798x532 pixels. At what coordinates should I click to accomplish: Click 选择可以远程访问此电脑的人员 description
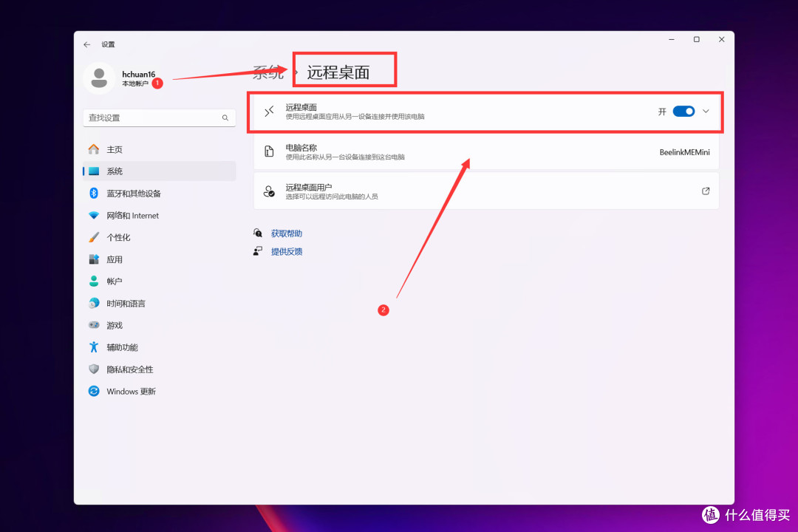coord(331,197)
